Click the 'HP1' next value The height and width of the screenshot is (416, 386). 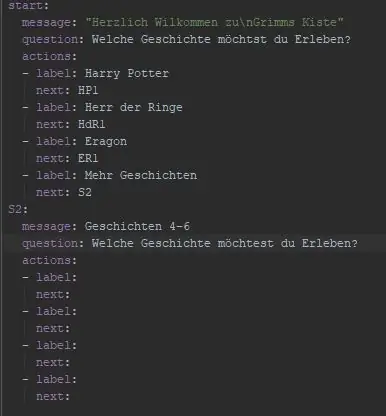(88, 90)
